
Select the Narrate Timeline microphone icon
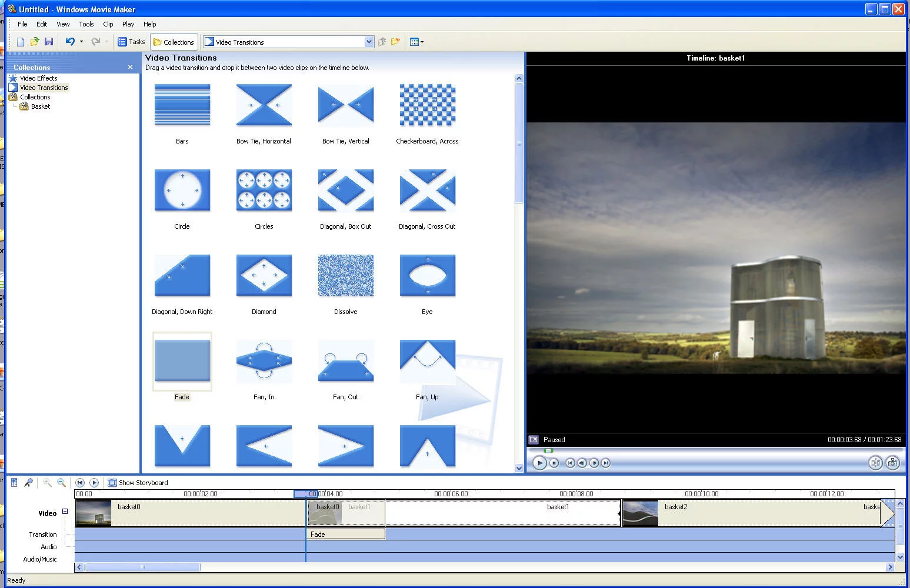29,482
